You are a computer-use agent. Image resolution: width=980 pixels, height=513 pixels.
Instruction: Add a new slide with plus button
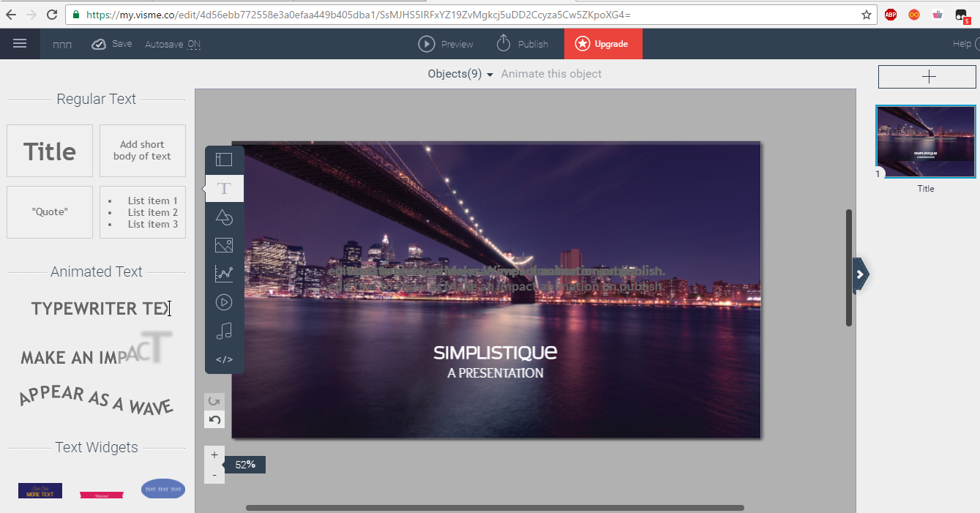pyautogui.click(x=927, y=77)
